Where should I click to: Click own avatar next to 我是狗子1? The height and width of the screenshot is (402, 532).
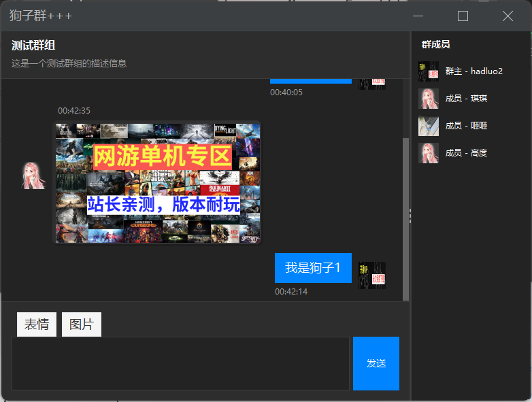click(x=372, y=275)
